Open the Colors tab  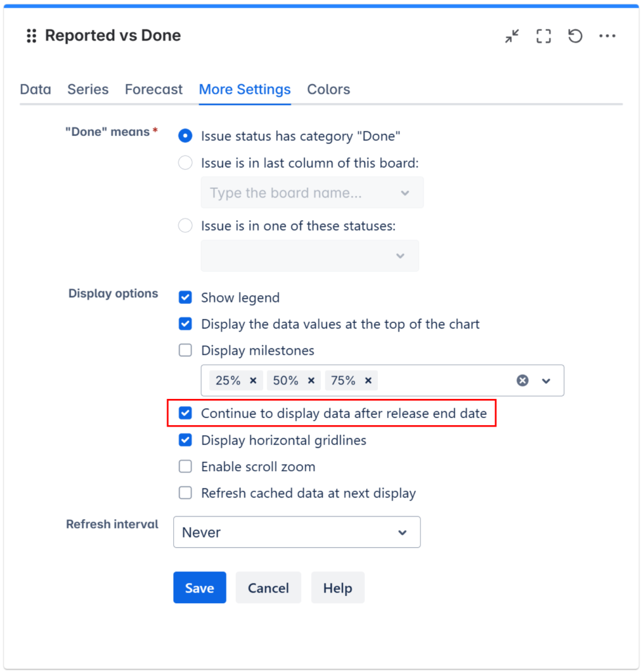[328, 89]
